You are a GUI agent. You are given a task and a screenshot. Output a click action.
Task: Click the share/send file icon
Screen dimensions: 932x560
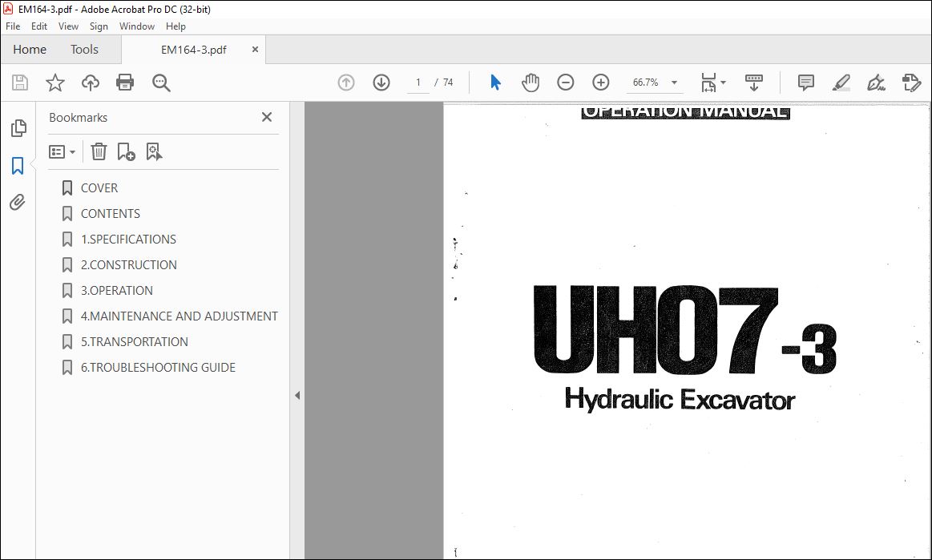click(911, 83)
